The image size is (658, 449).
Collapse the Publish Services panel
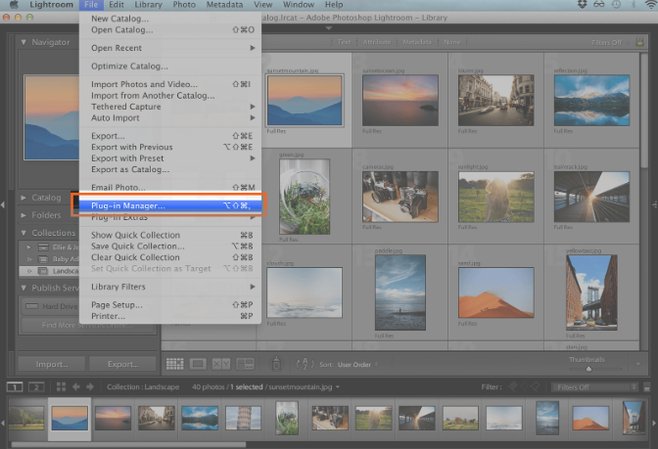24,288
